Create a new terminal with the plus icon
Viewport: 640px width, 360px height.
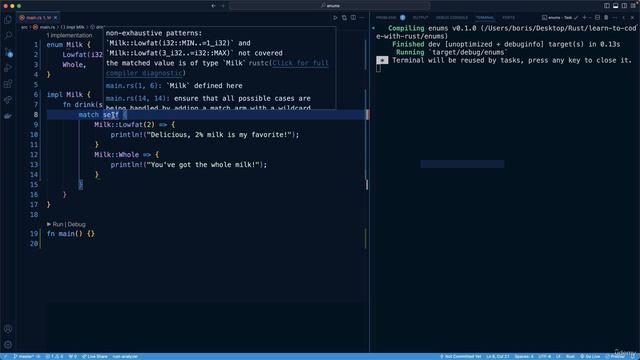click(x=584, y=18)
